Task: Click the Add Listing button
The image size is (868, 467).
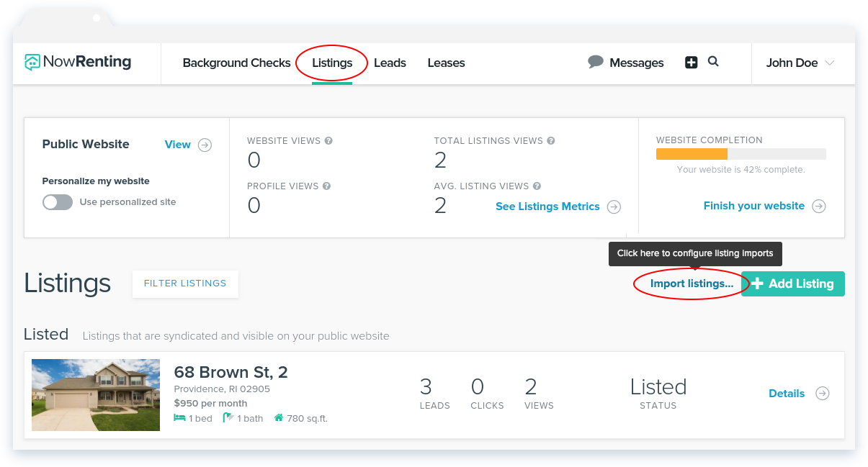Action: tap(793, 284)
